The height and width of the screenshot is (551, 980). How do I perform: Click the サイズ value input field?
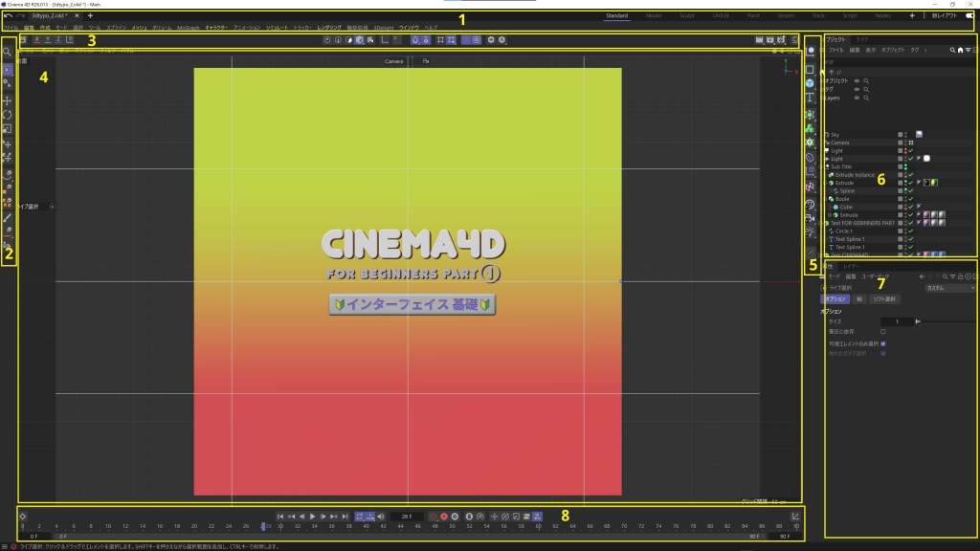(x=897, y=321)
